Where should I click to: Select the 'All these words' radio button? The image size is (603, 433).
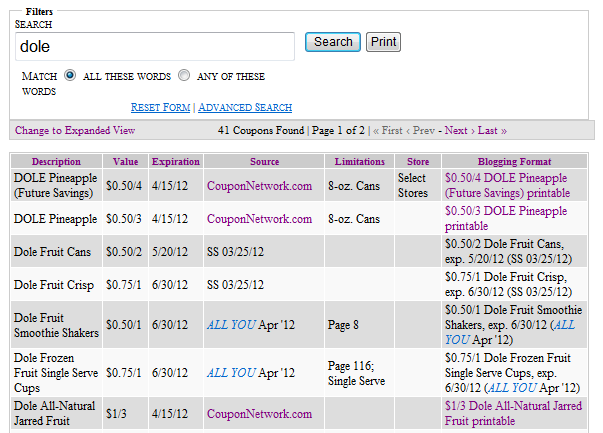coord(70,75)
